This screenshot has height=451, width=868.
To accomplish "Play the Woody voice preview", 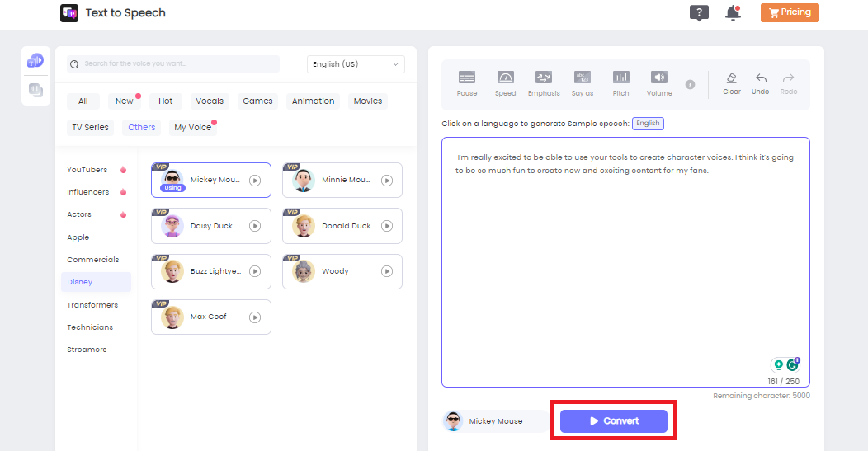I will [x=387, y=271].
